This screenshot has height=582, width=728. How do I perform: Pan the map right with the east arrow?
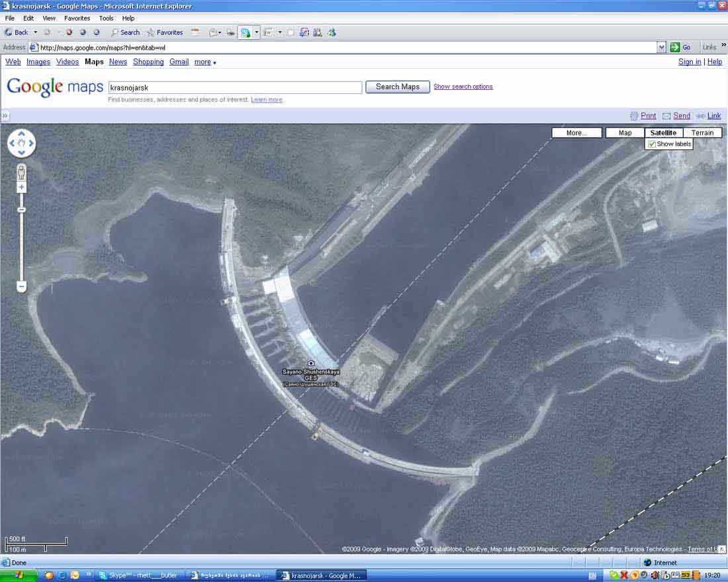(30, 144)
